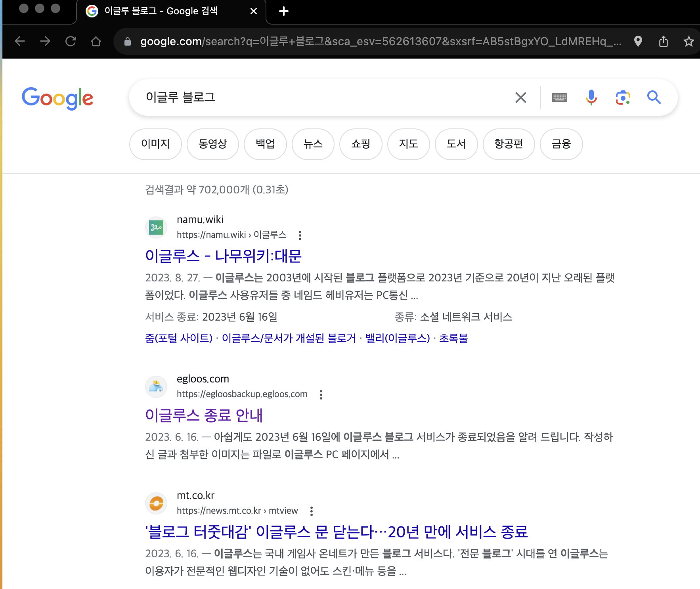The image size is (700, 589).
Task: Search by image with the Google Lens icon
Action: click(x=623, y=98)
